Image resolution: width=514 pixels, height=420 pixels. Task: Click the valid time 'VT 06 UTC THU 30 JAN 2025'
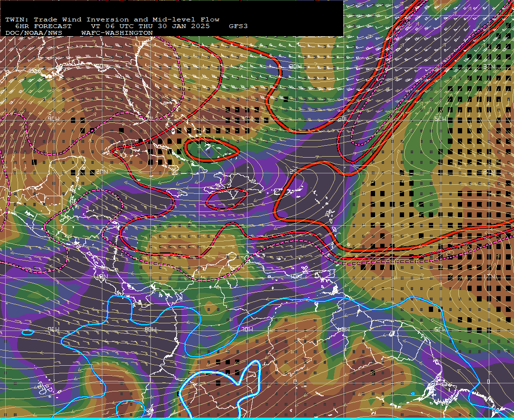pyautogui.click(x=150, y=26)
